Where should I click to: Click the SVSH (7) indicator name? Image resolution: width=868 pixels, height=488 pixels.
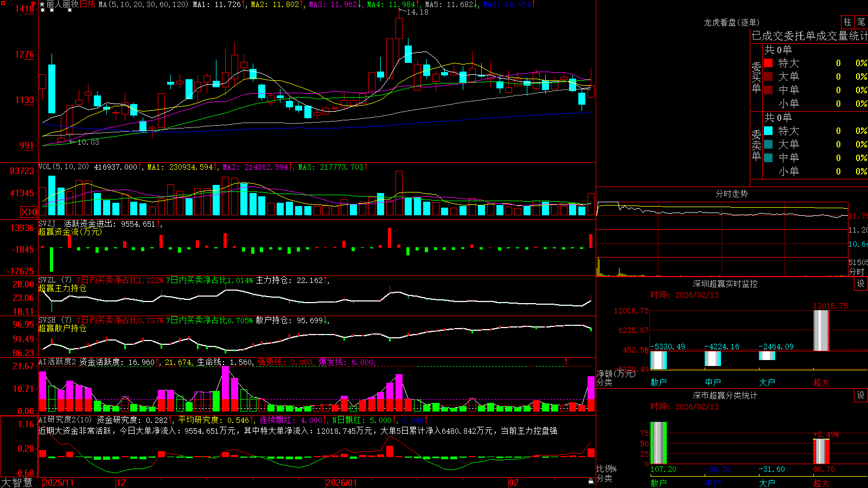click(55, 320)
